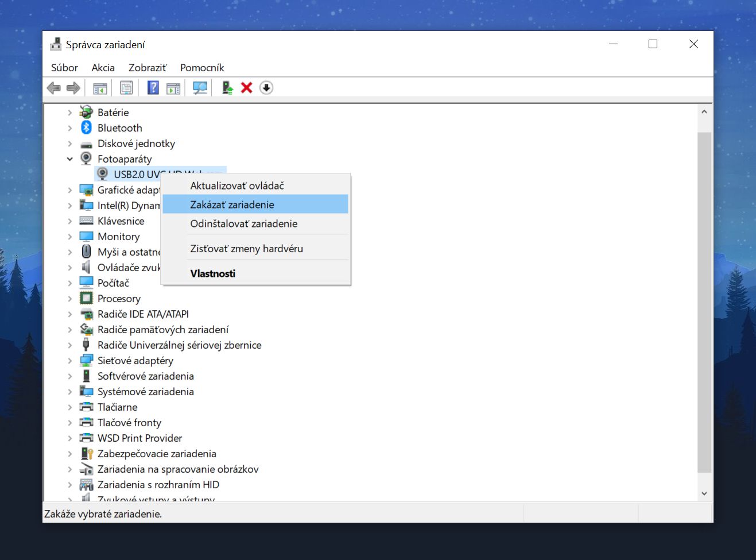Select Zariadenia na spracovanie obrázkov row
The width and height of the screenshot is (756, 560).
click(178, 469)
